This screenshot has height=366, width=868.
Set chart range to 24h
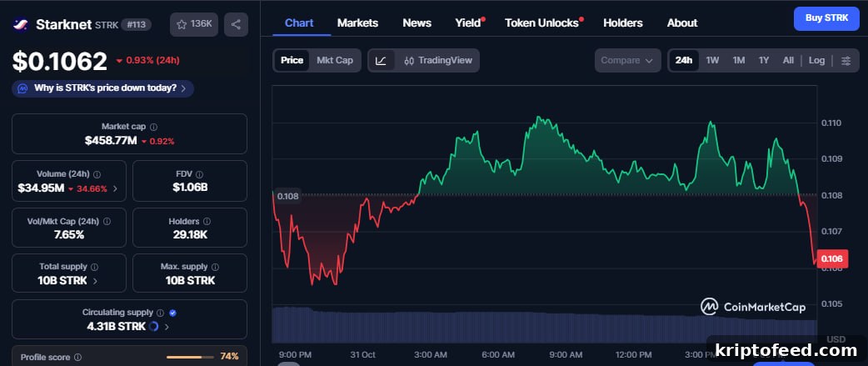(684, 60)
